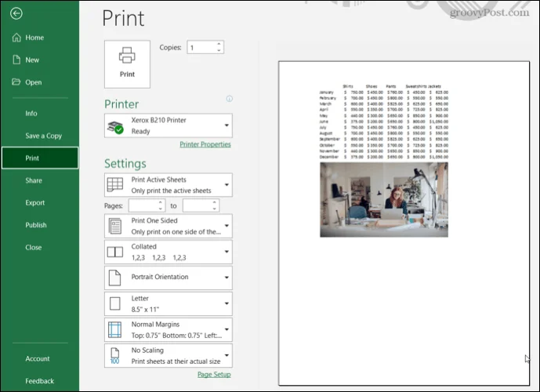The height and width of the screenshot is (392, 540).
Task: Open Feedback in the sidebar
Action: (40, 381)
